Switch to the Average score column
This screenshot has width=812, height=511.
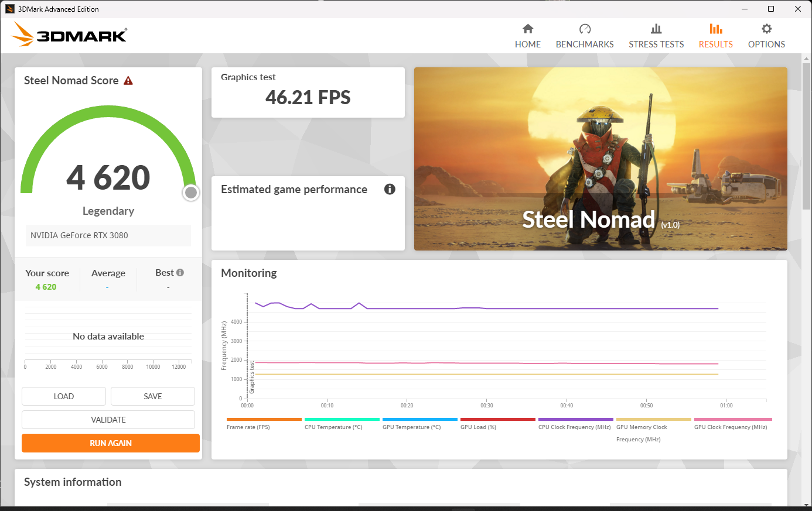[x=108, y=273]
